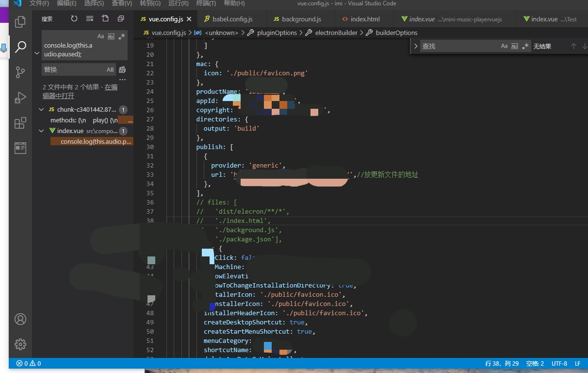Toggle Match Whole Word in find widget

(515, 46)
